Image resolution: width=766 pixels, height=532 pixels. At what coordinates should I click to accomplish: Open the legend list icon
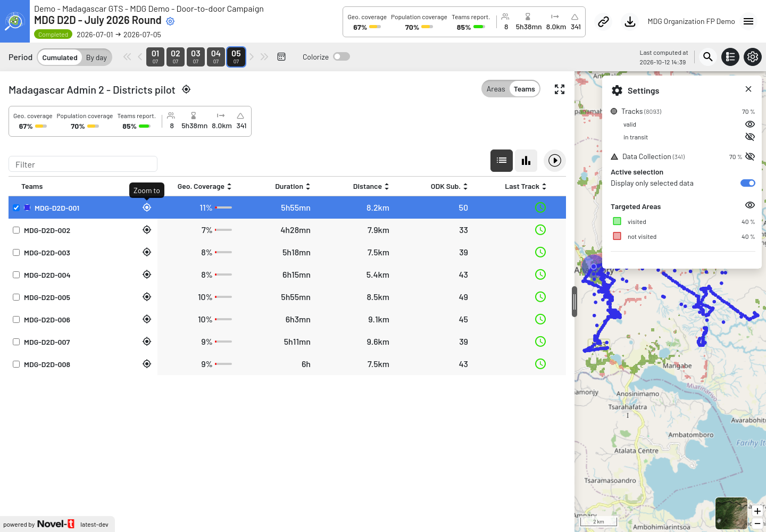pos(730,57)
